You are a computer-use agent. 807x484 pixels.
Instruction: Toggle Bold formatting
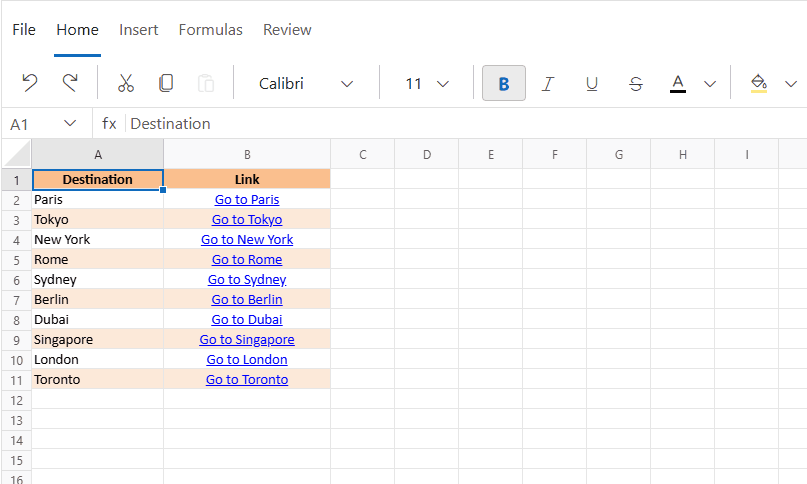coord(504,83)
